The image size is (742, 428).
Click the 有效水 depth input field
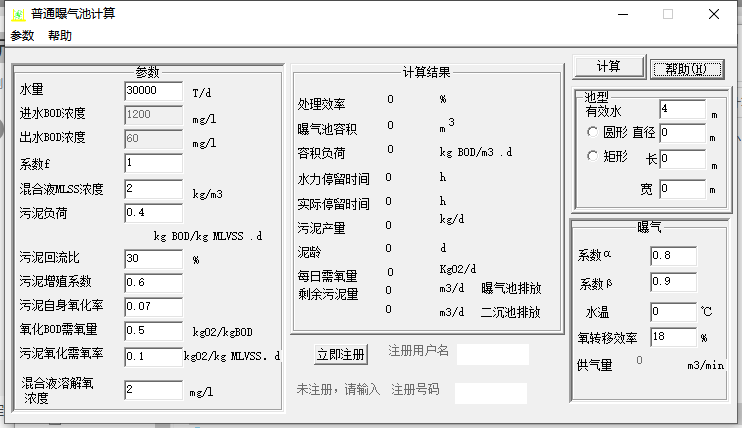click(682, 108)
